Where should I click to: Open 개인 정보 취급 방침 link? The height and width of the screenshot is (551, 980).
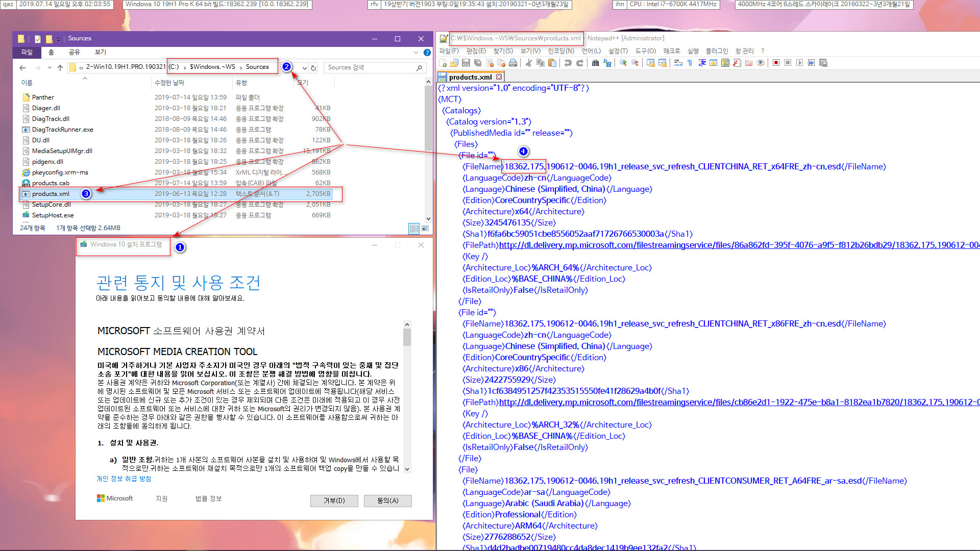[124, 479]
